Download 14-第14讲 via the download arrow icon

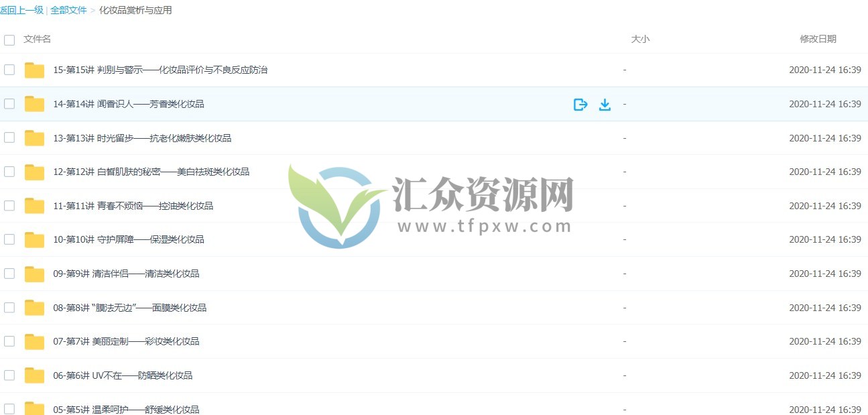coord(605,105)
